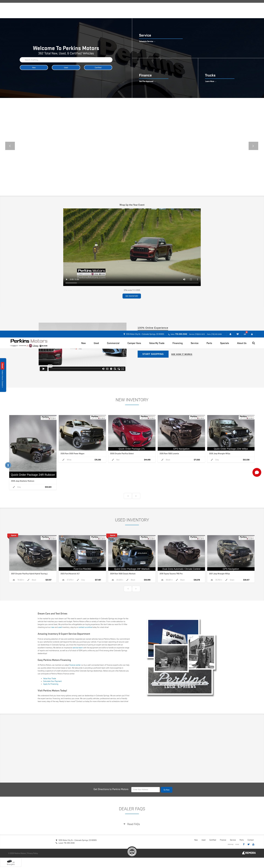The image size is (264, 868).
Task: Click the Remora logo in footer
Action: (249, 853)
